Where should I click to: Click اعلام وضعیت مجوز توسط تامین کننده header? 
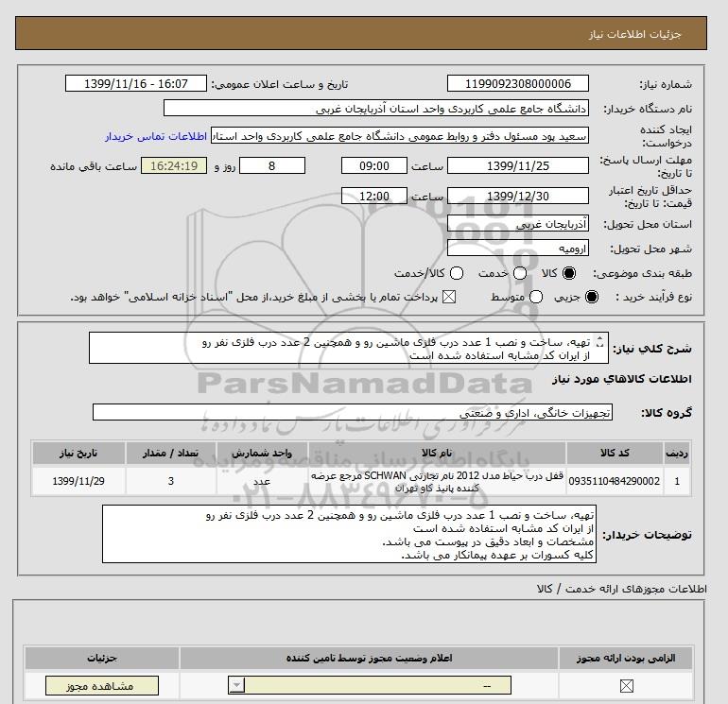point(369,658)
